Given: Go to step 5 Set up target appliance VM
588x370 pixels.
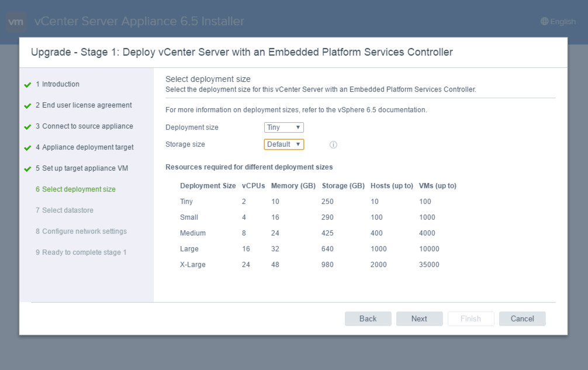Looking at the screenshot, I should click(x=82, y=168).
